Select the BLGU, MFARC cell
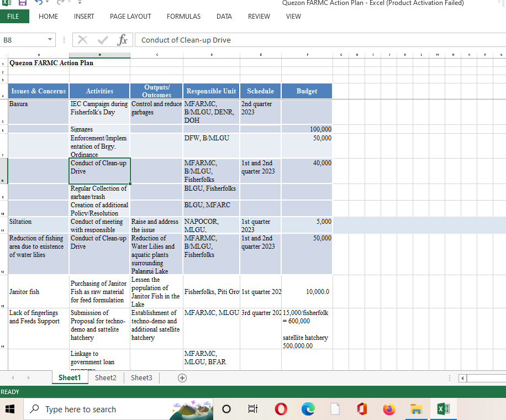 point(211,208)
